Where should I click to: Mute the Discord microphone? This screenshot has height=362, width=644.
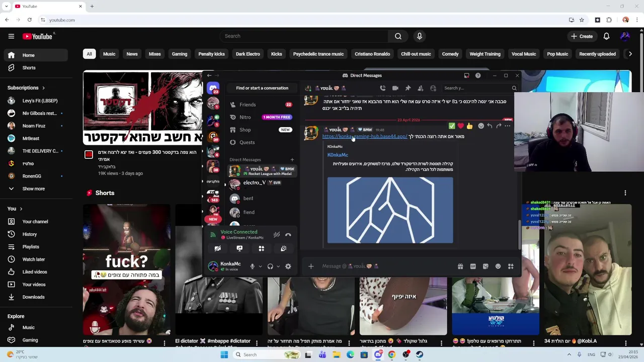click(x=253, y=266)
